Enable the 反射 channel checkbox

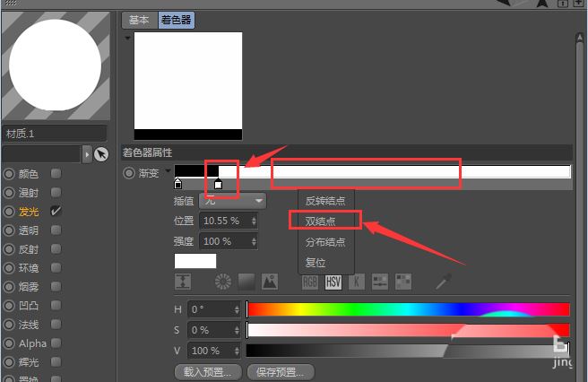point(56,248)
